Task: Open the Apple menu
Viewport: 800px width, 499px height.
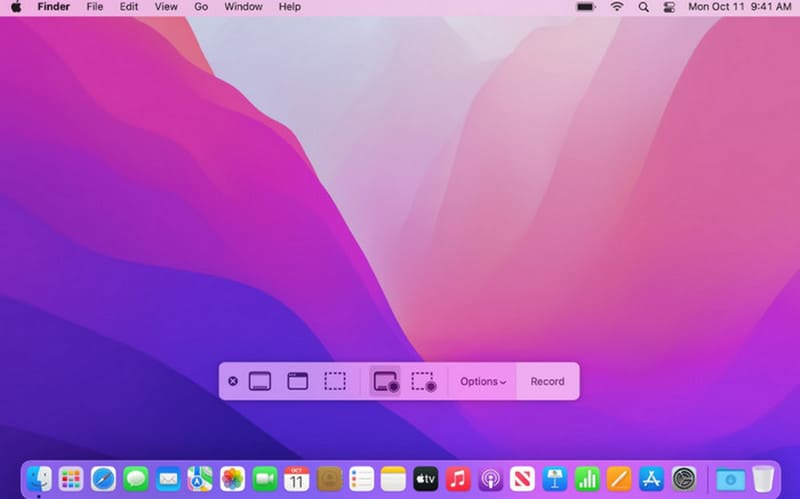Action: [17, 7]
